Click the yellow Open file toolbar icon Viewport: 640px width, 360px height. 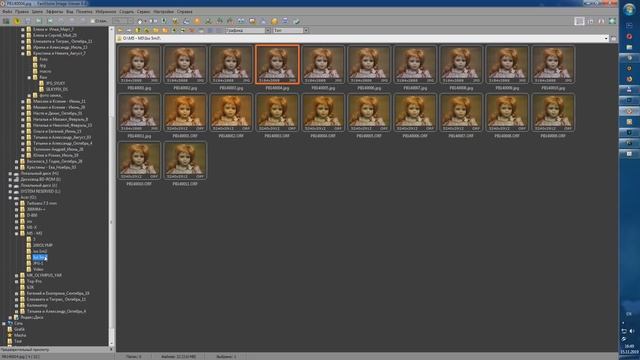(17, 20)
